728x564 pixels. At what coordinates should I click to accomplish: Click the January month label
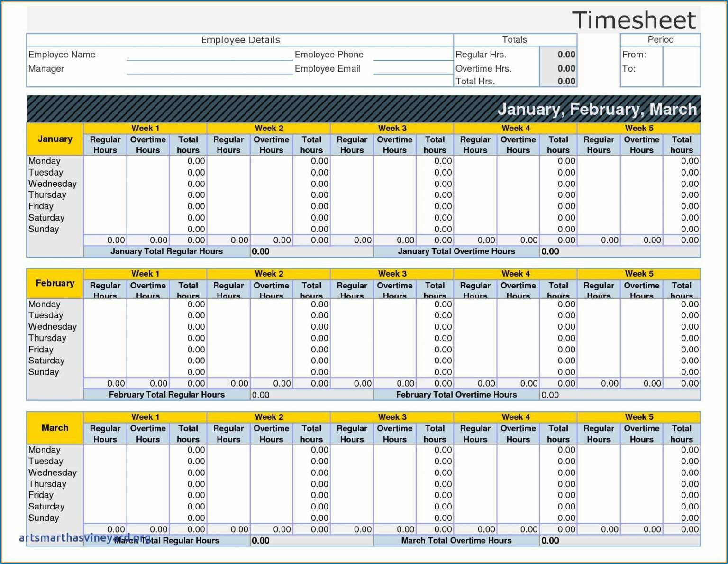(x=55, y=139)
